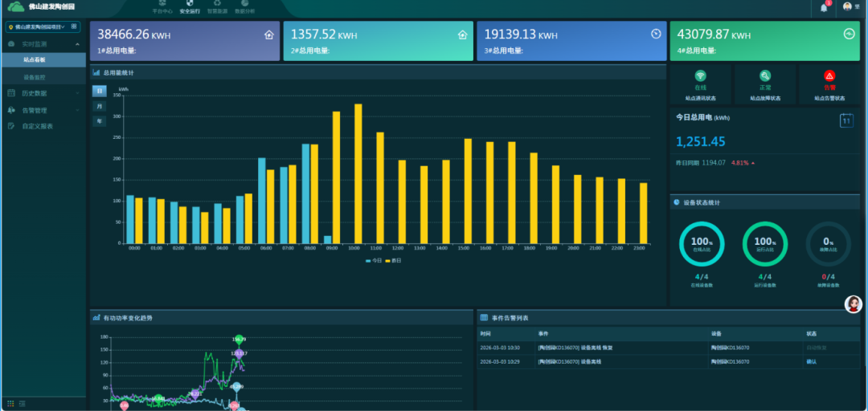The height and width of the screenshot is (411, 868).
Task: Click the user avatar in the top right
Action: point(847,6)
